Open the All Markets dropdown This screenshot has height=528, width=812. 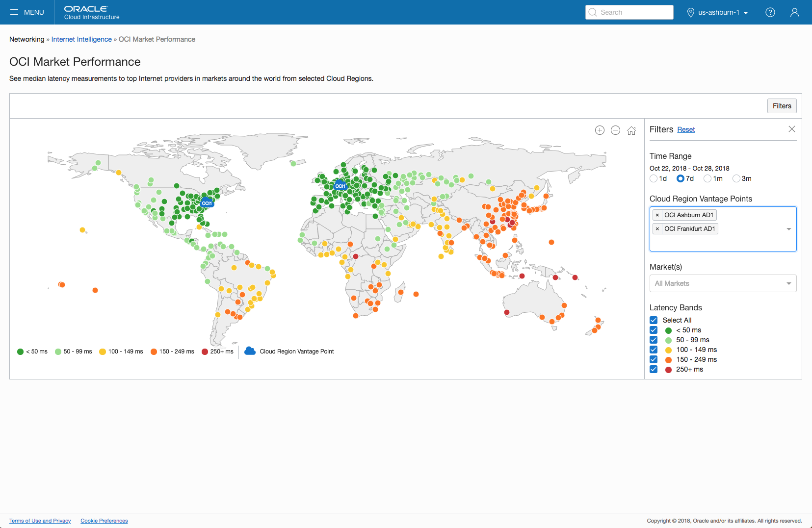point(722,283)
